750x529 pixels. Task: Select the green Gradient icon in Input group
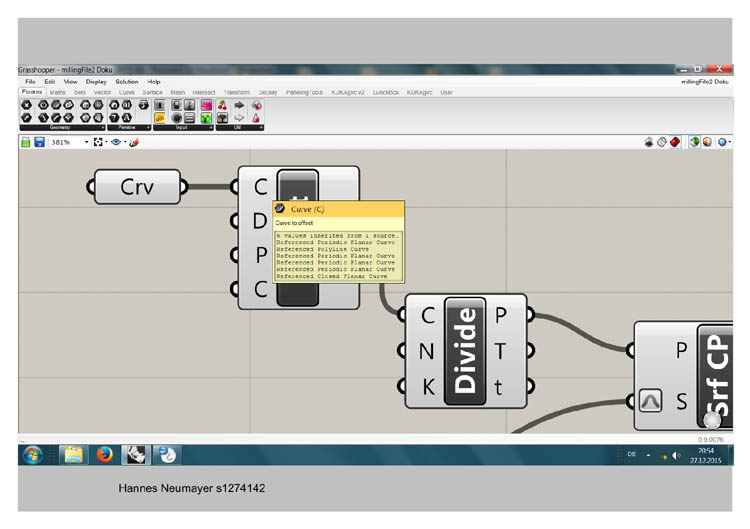[x=207, y=118]
